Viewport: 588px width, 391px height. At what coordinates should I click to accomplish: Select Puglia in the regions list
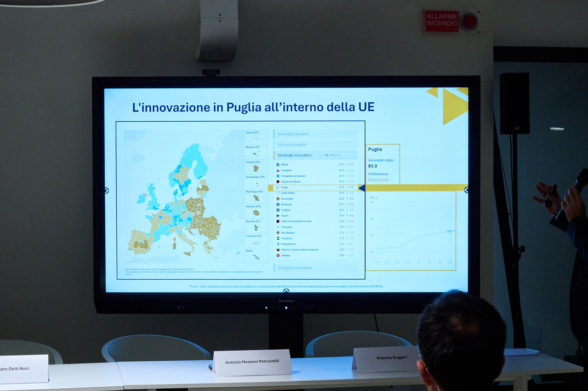pyautogui.click(x=284, y=188)
